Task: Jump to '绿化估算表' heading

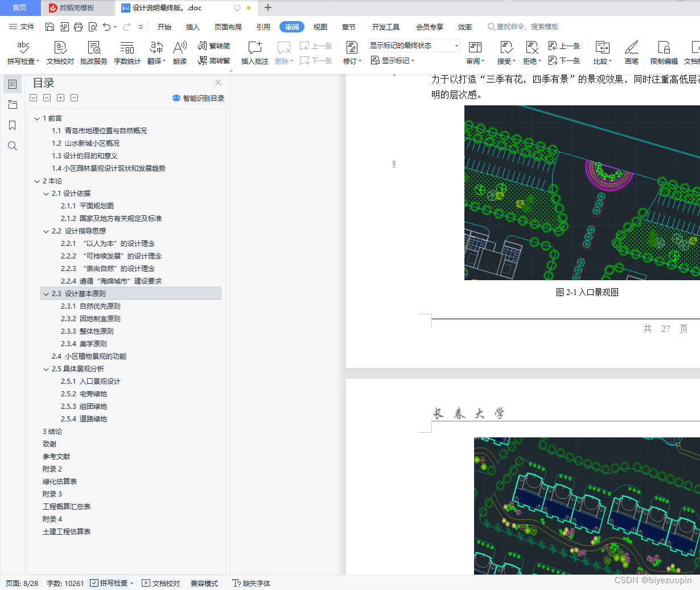Action: [60, 482]
